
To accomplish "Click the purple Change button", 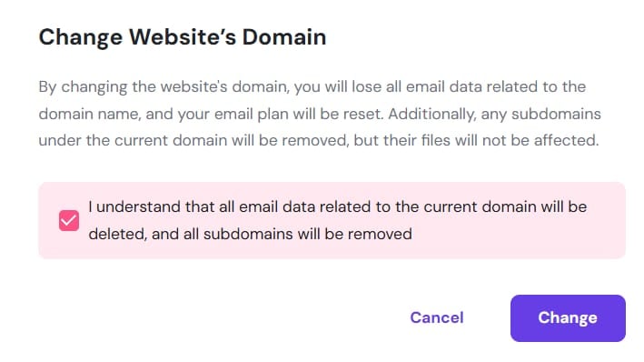I will pos(568,318).
